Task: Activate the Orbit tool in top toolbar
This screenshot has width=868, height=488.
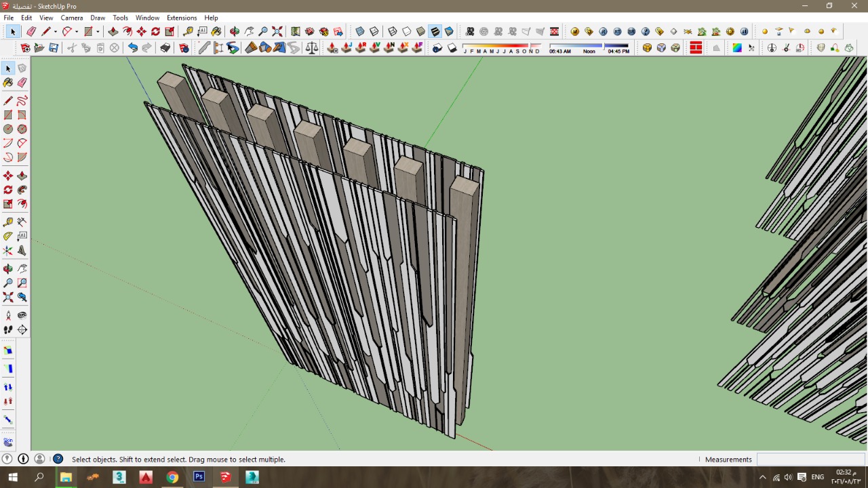Action: 235,32
